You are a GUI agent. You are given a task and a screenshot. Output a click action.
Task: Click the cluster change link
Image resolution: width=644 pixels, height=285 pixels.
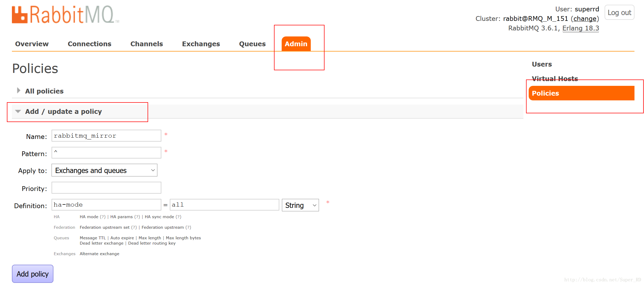[585, 18]
